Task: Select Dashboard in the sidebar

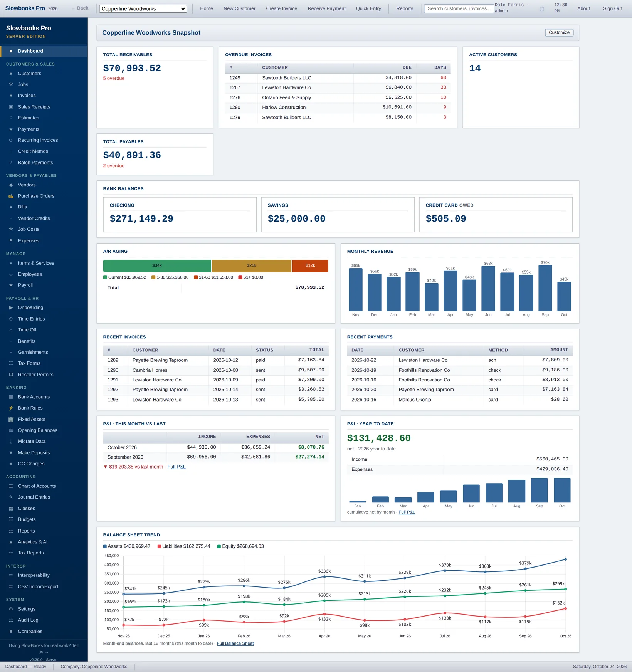Action: 44,51
